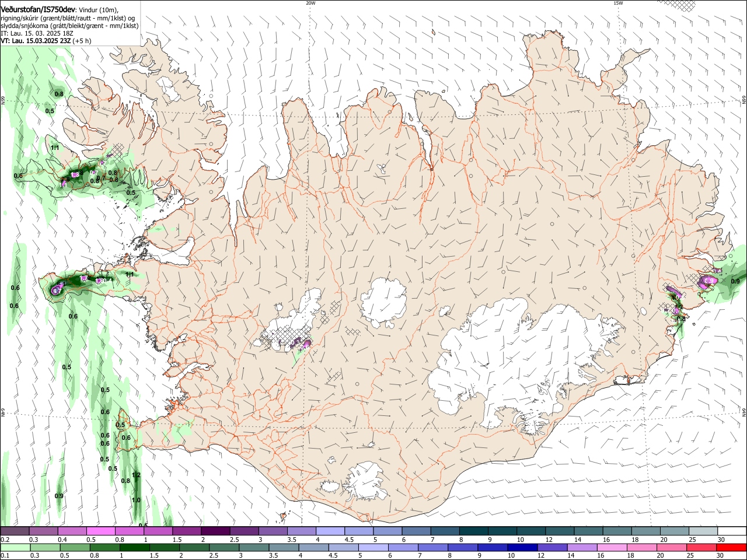Click the round Hofsjökull glacier in central Iceland
Image resolution: width=747 pixels, height=560 pixels.
(383, 302)
